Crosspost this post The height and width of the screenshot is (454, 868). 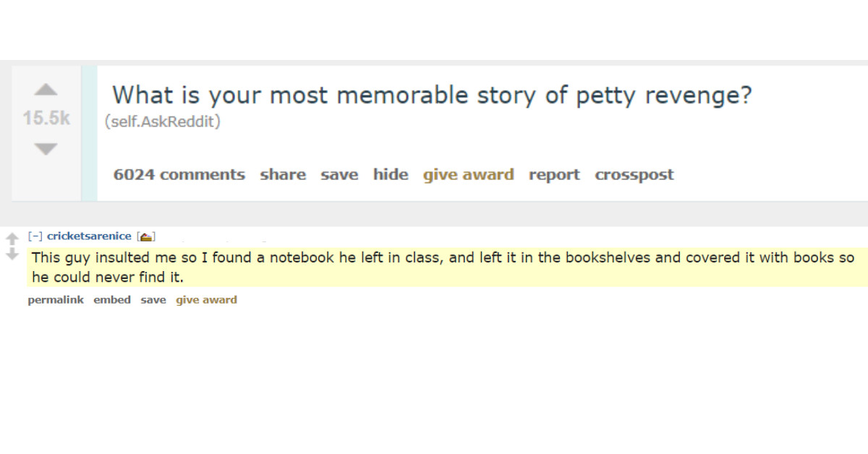pos(634,174)
